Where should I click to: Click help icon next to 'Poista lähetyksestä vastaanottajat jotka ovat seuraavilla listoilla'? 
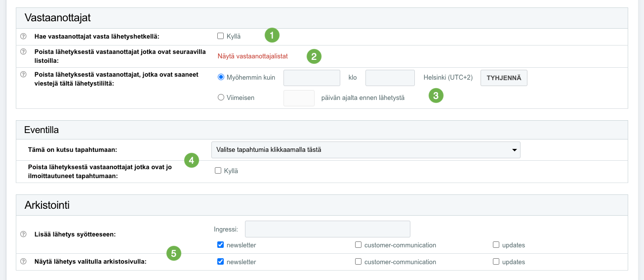pyautogui.click(x=23, y=51)
